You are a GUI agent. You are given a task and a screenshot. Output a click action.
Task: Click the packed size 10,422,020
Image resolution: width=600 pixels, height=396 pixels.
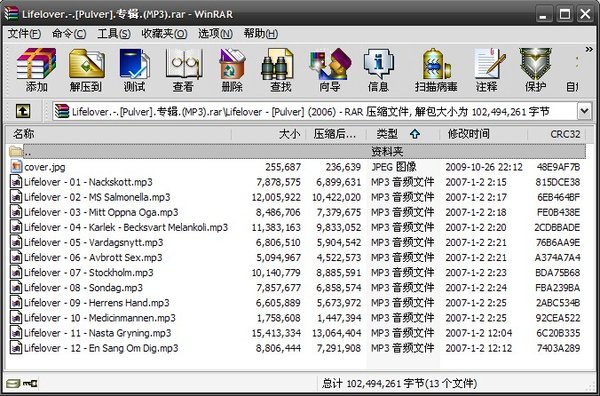tap(336, 197)
